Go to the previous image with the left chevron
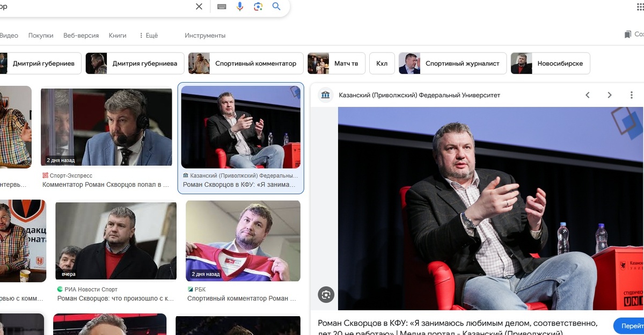The height and width of the screenshot is (335, 644). (x=587, y=94)
